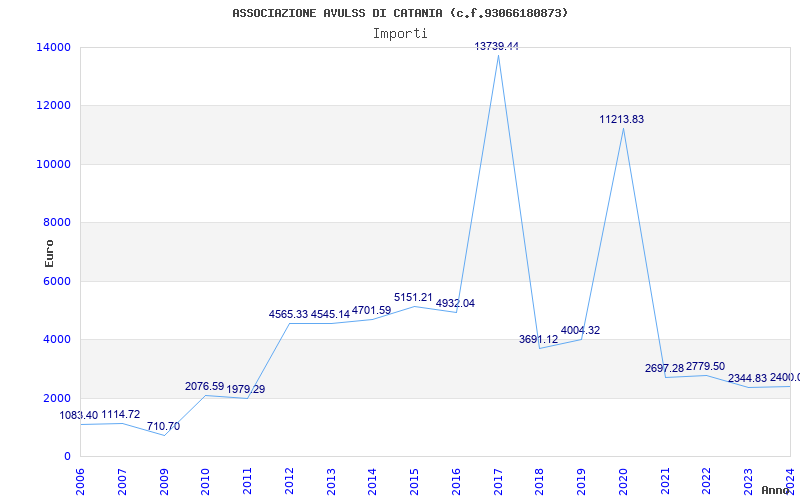Viewport: 800px width, 500px height.
Task: Click the Anno x-axis label
Action: pos(774,490)
